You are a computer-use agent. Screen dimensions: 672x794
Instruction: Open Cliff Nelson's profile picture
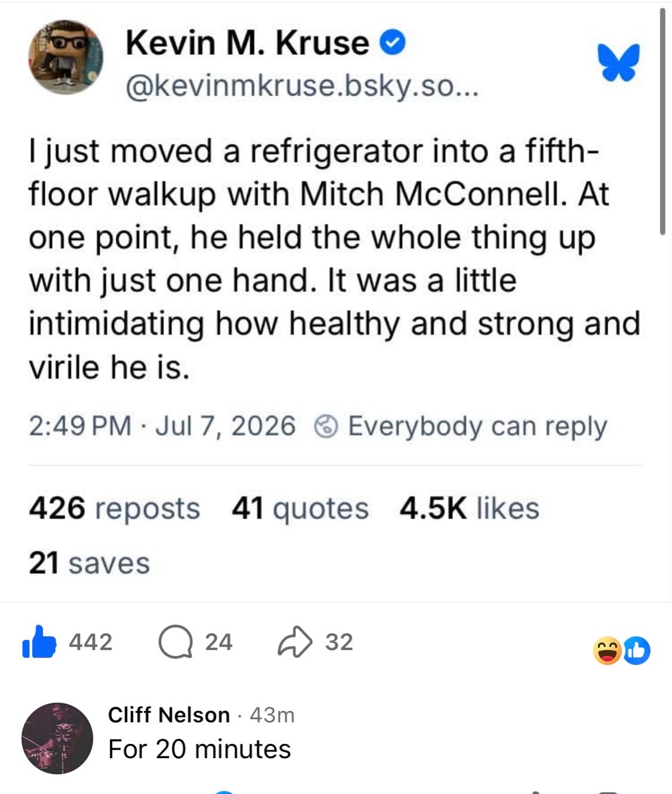coord(57,738)
